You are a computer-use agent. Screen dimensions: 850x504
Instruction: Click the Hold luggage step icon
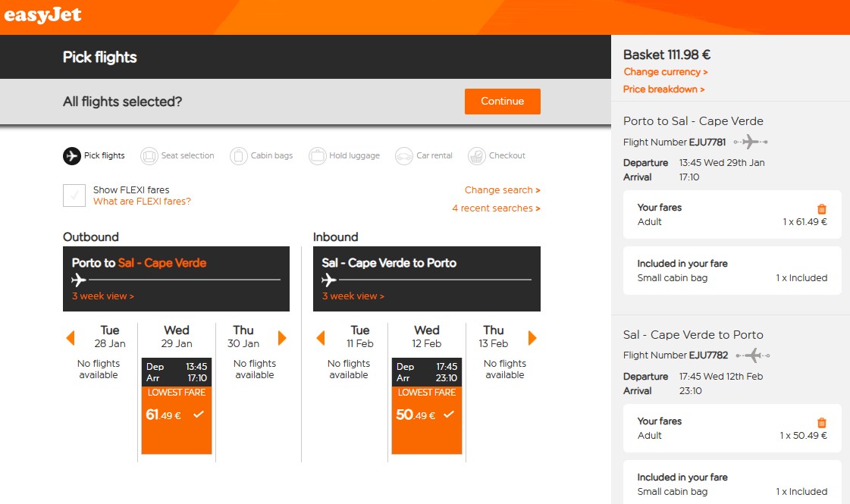point(317,156)
